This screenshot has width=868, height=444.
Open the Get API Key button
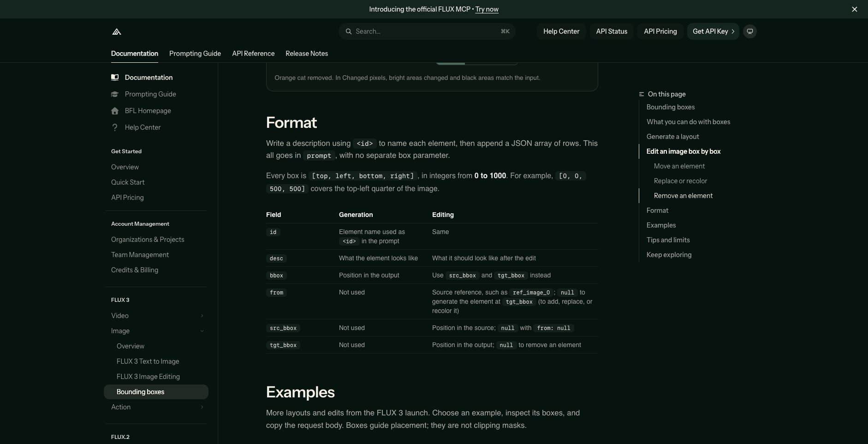(713, 31)
